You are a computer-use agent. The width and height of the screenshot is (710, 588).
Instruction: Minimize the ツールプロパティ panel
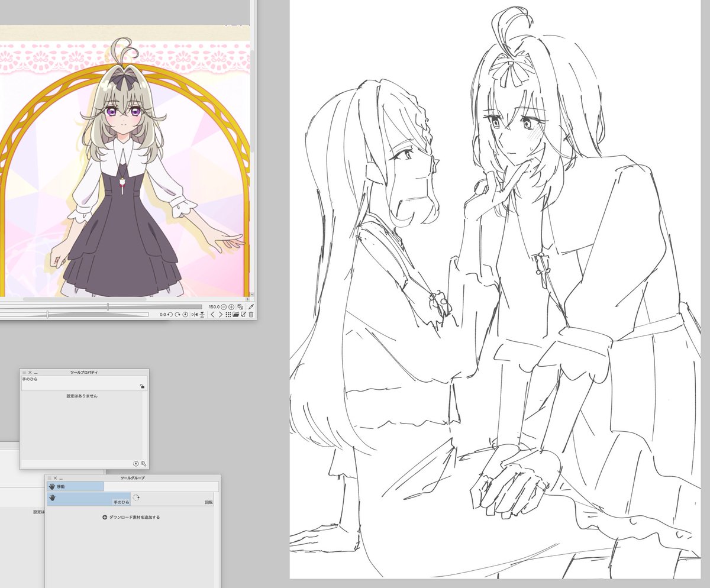click(x=36, y=373)
